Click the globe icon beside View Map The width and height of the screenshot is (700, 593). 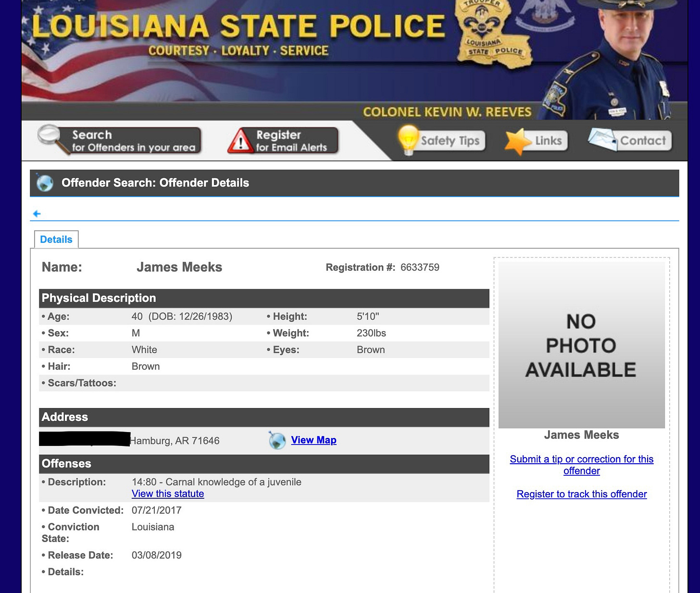277,440
